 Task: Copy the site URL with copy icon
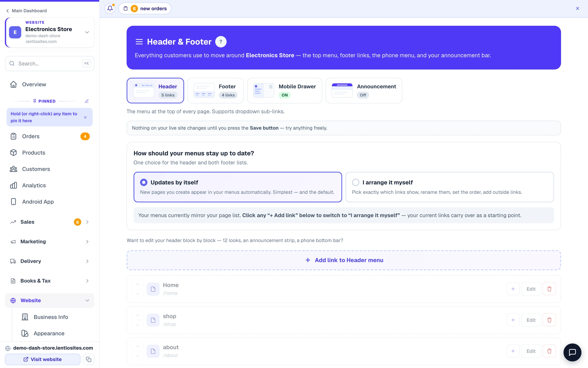[89, 359]
